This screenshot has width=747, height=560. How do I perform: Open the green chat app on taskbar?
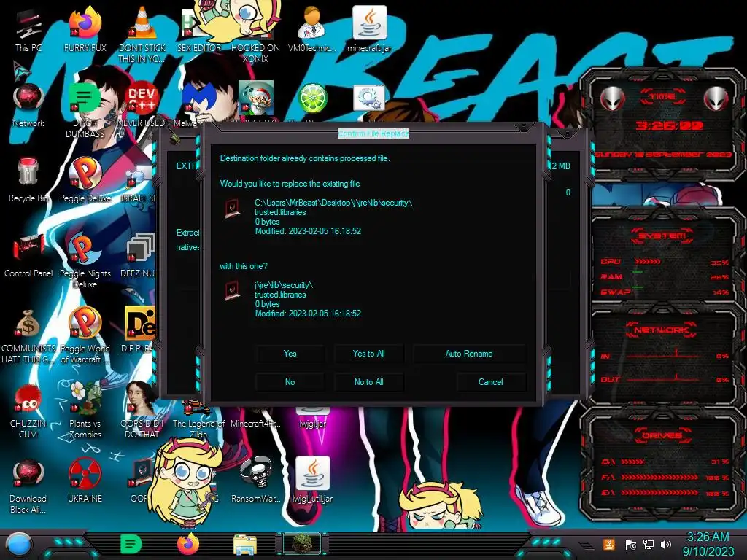click(131, 544)
